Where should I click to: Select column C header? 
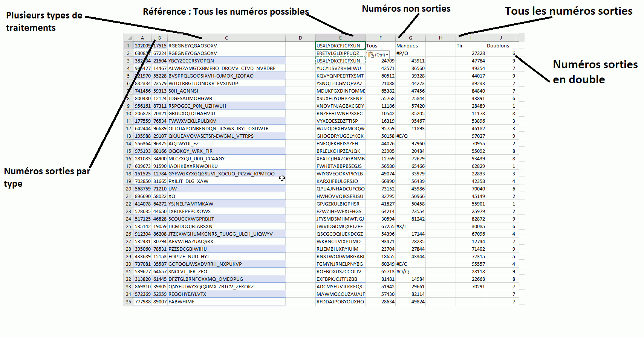pos(226,38)
